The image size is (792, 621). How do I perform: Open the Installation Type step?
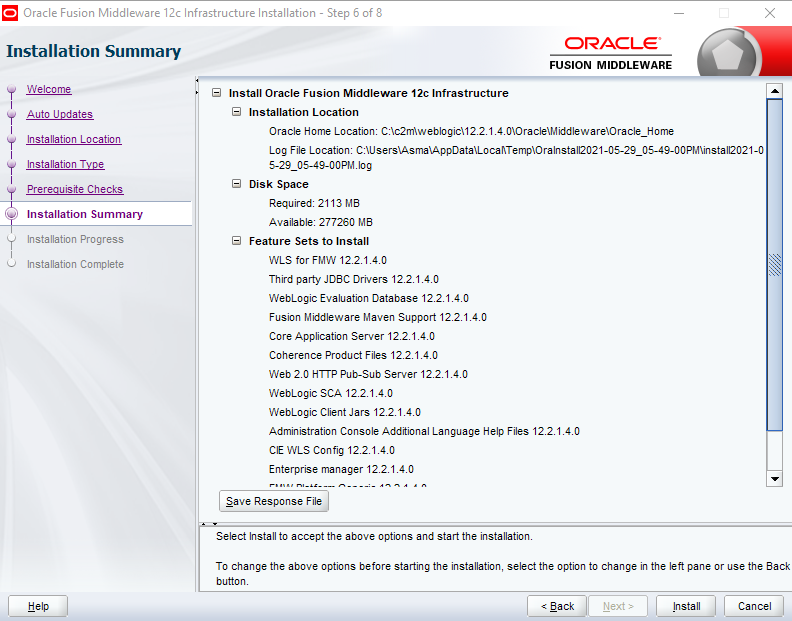[65, 164]
